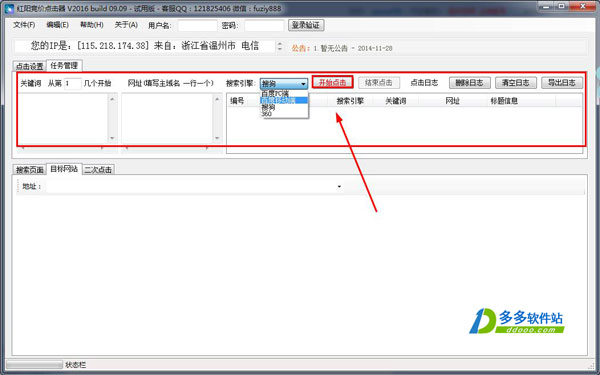
Task: Click up arrow of URL box scrollbar
Action: pyautogui.click(x=217, y=99)
